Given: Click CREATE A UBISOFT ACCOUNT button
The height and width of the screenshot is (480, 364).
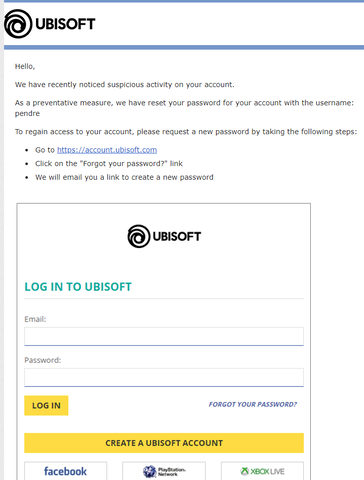Looking at the screenshot, I should click(x=164, y=443).
